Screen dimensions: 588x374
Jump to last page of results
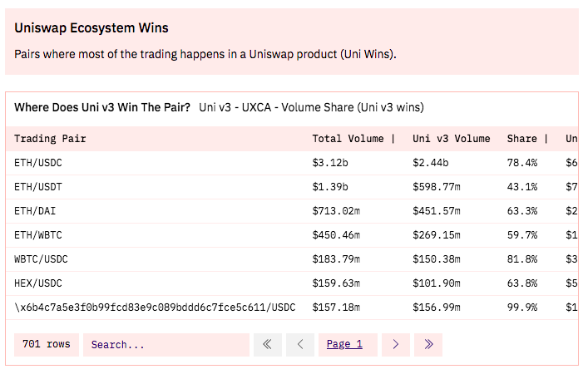click(428, 344)
